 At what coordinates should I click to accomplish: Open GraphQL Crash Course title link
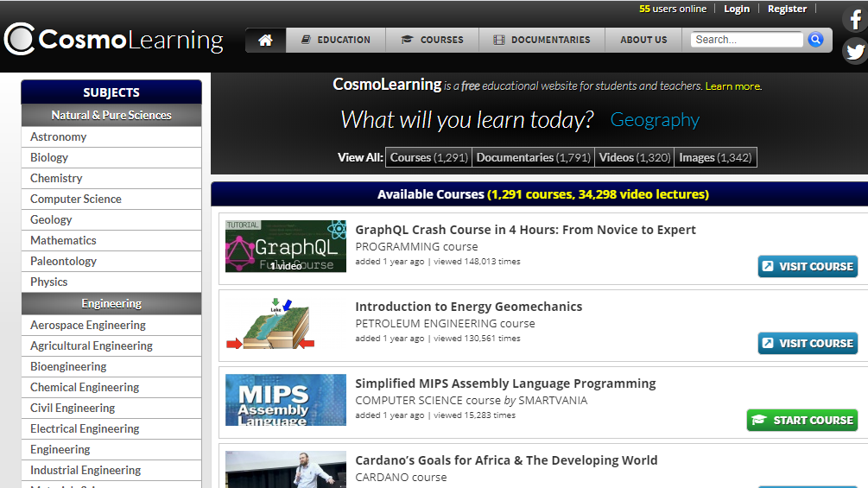coord(525,230)
